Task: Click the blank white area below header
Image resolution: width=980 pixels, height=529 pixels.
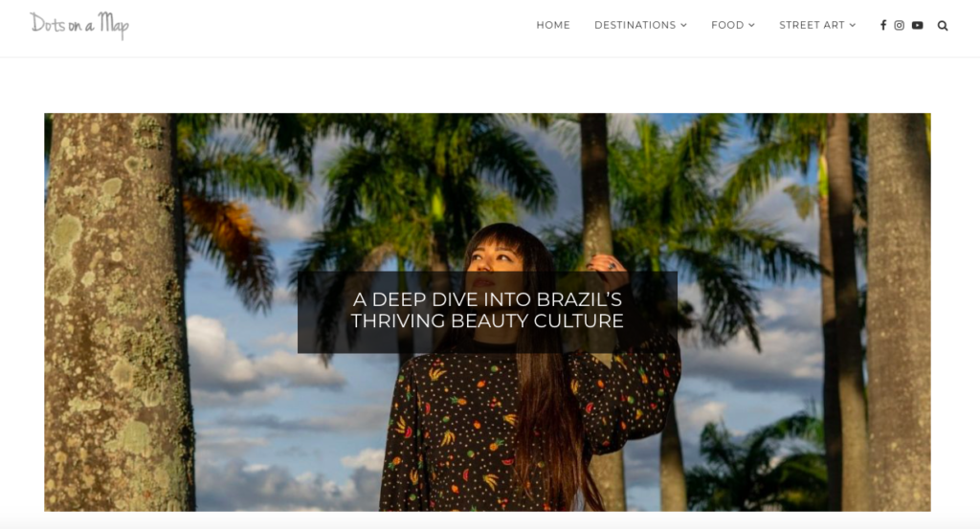Action: [490, 85]
